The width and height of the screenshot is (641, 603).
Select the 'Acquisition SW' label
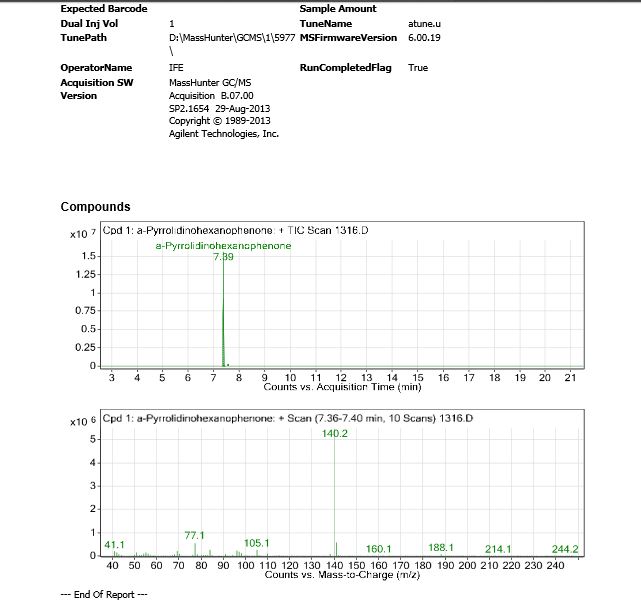coord(96,83)
